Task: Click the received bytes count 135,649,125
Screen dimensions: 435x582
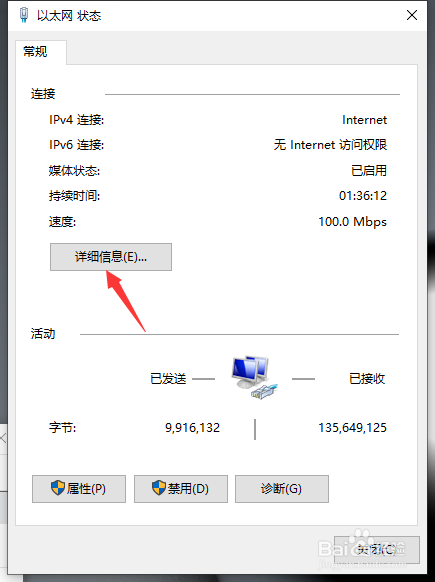Action: (x=353, y=428)
